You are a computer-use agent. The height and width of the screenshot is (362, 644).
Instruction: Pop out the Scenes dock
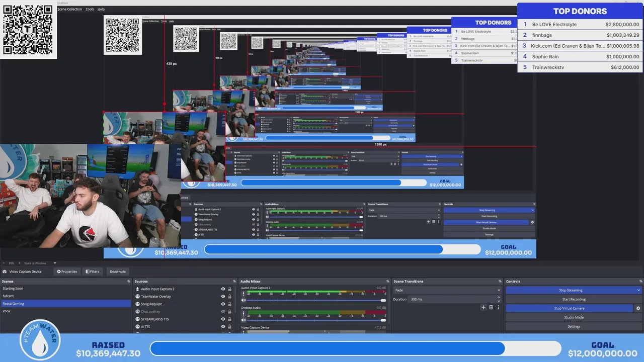pyautogui.click(x=129, y=282)
